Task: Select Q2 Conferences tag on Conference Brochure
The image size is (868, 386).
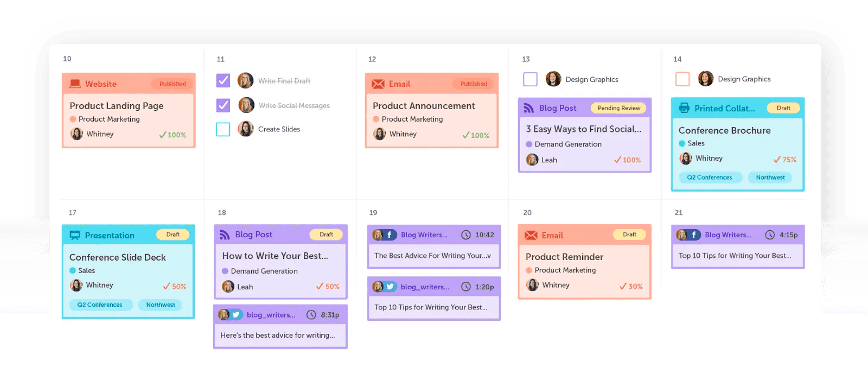Action: click(709, 178)
